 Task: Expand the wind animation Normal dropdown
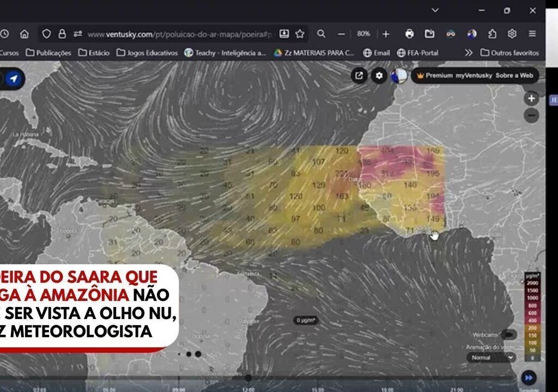point(491,358)
